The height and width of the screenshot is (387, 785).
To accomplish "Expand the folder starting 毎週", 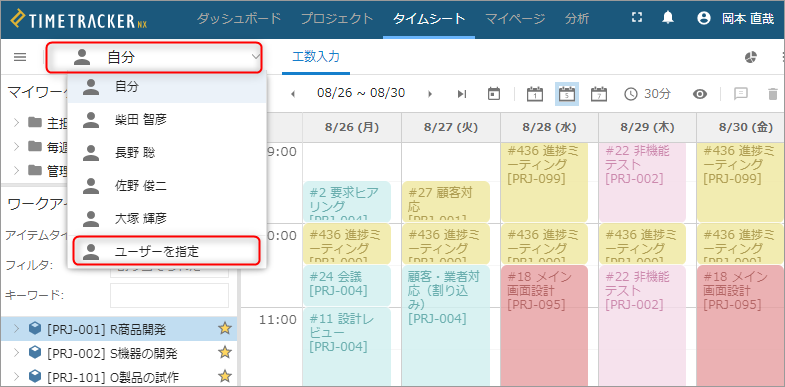I will [x=16, y=146].
